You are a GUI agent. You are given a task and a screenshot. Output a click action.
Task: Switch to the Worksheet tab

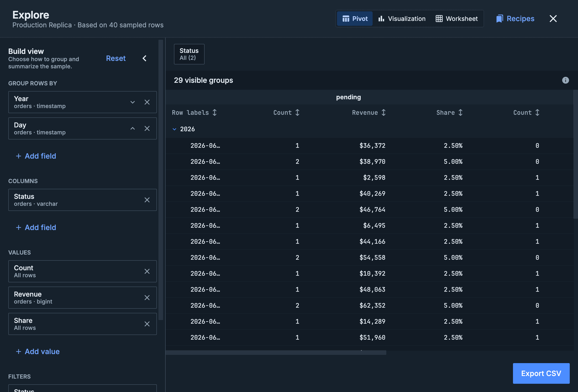pos(457,19)
